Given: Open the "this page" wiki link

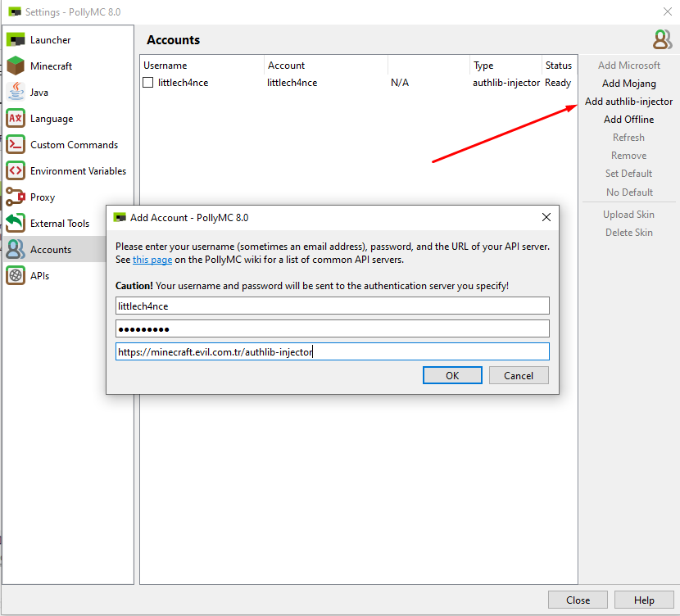Looking at the screenshot, I should pos(152,260).
